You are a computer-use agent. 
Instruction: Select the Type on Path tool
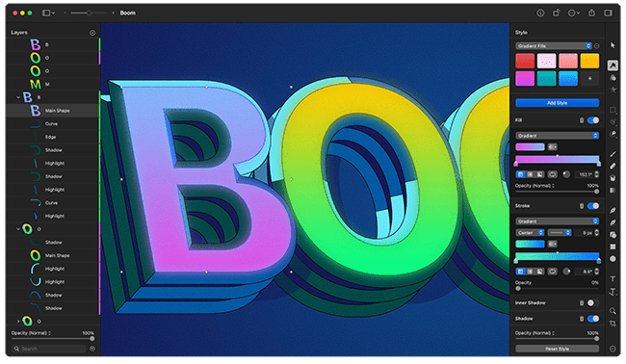(613, 292)
